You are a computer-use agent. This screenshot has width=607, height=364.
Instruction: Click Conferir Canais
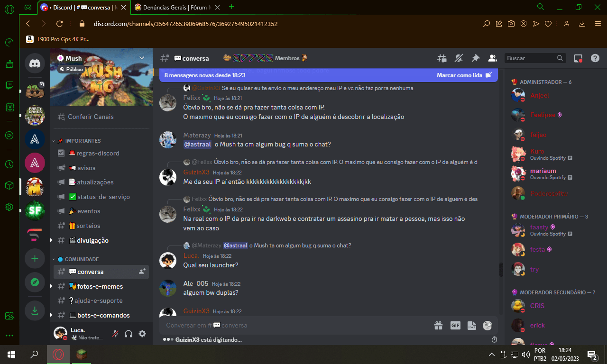tap(101, 117)
